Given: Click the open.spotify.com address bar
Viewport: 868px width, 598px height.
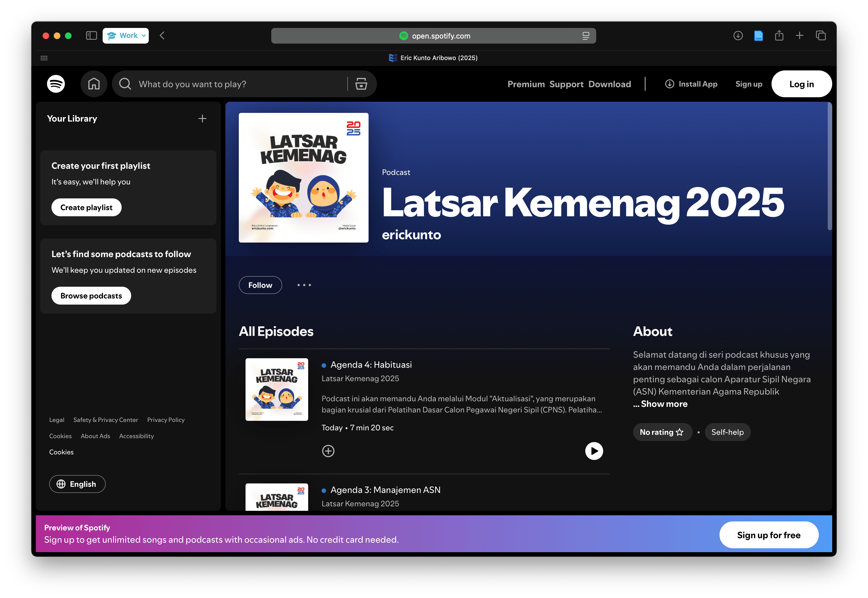Looking at the screenshot, I should click(433, 36).
